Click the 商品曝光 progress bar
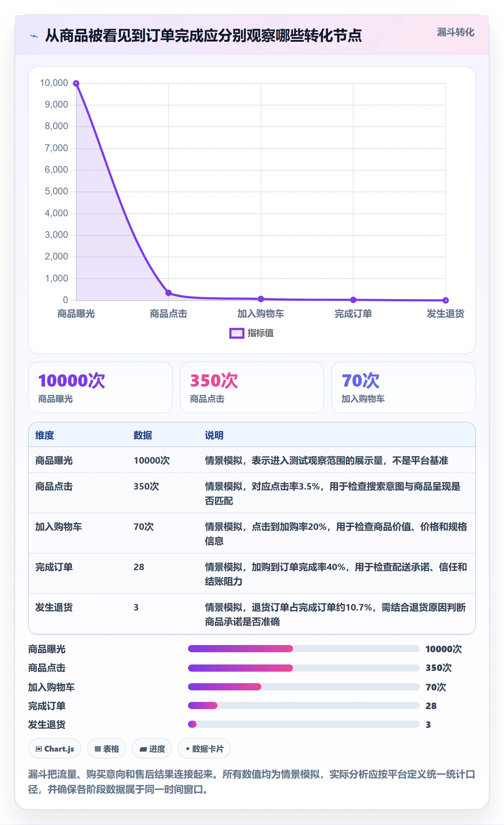The image size is (504, 825). tap(303, 649)
